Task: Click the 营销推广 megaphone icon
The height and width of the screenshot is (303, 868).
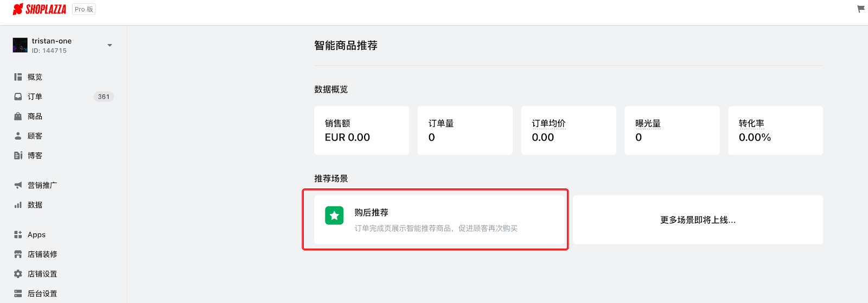Action: click(x=18, y=185)
